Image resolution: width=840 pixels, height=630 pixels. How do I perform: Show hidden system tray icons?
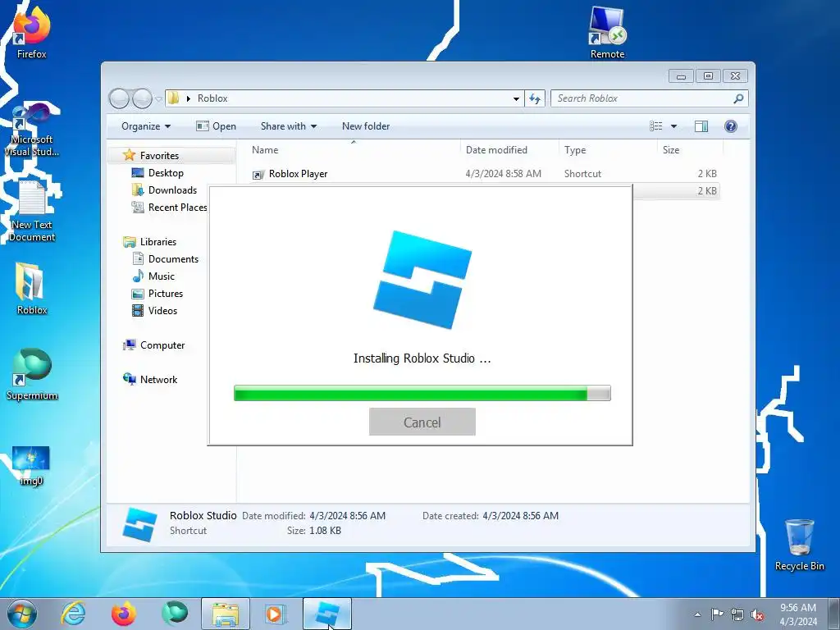tap(697, 614)
